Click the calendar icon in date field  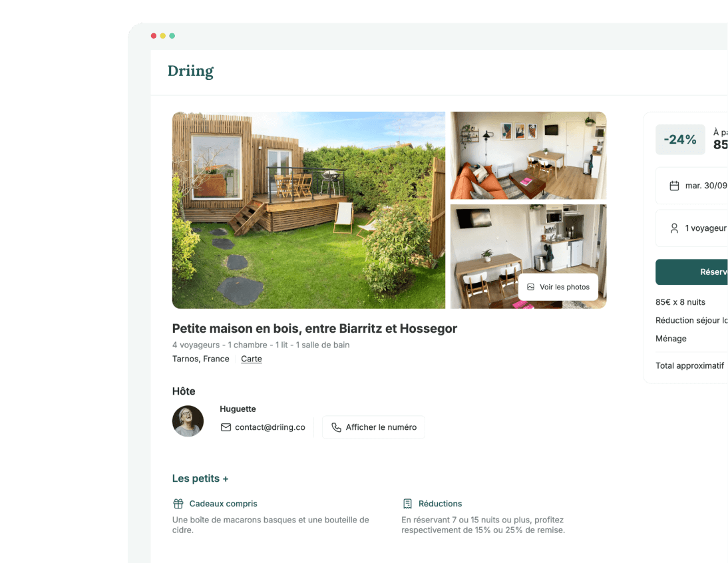click(x=674, y=186)
